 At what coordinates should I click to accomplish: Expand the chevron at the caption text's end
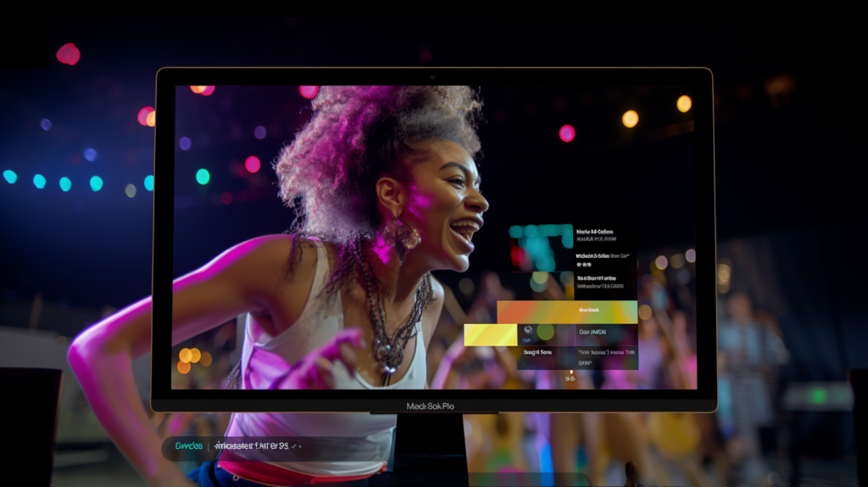click(298, 446)
